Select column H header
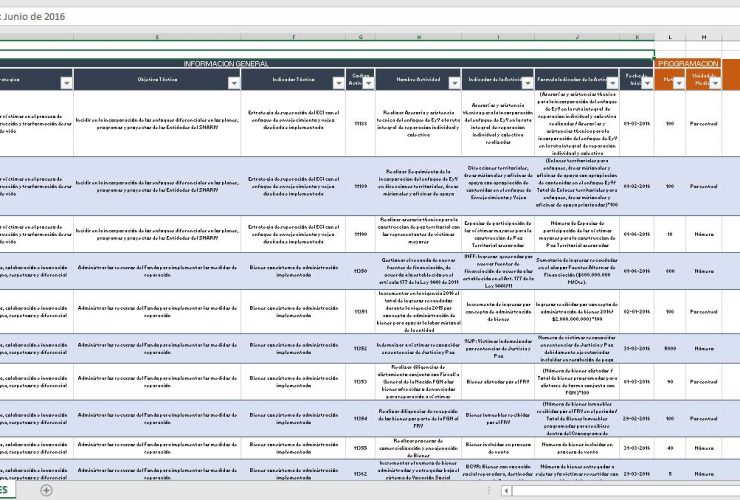740x500 pixels. coord(418,37)
